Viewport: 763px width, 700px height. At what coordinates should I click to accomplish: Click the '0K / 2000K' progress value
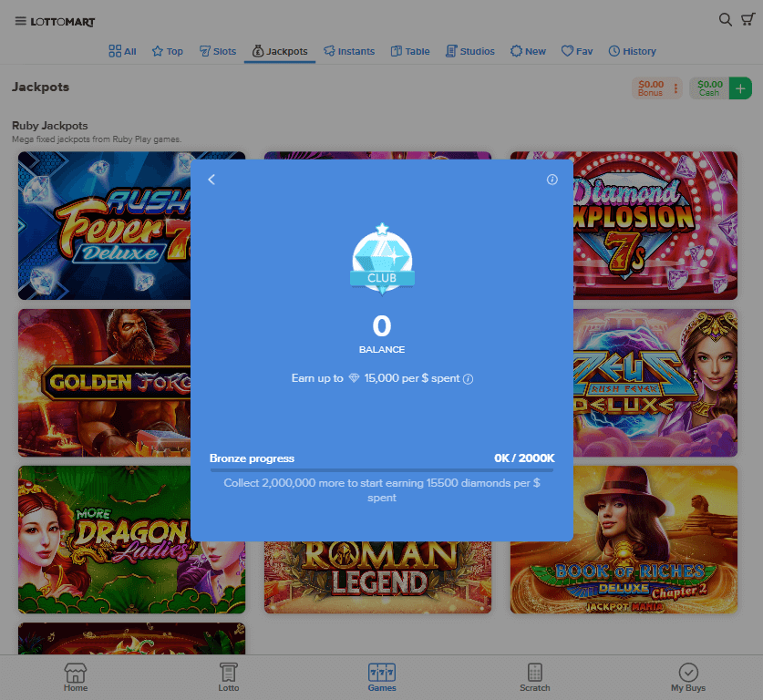(524, 458)
